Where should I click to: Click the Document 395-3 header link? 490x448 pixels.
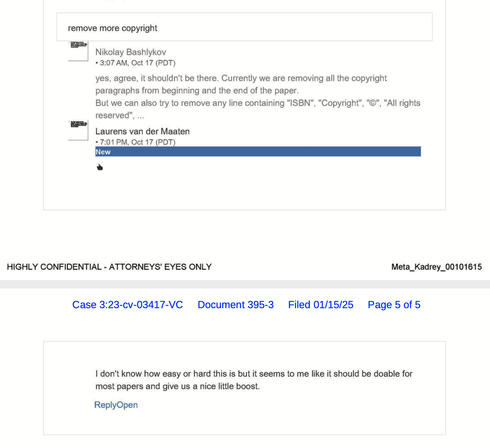coord(236,305)
